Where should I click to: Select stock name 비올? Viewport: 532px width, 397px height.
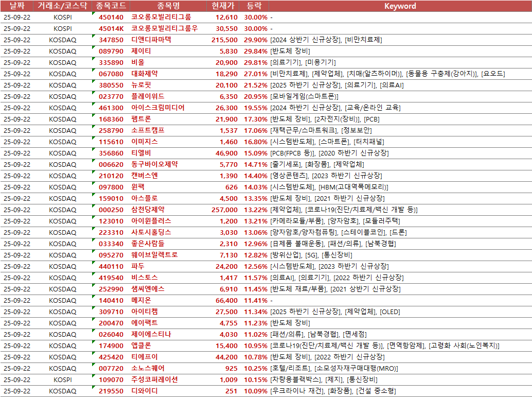[138, 62]
